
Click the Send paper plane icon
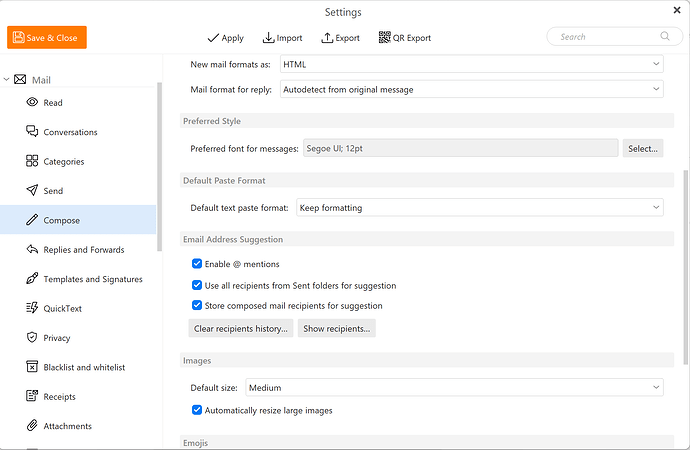(x=32, y=190)
